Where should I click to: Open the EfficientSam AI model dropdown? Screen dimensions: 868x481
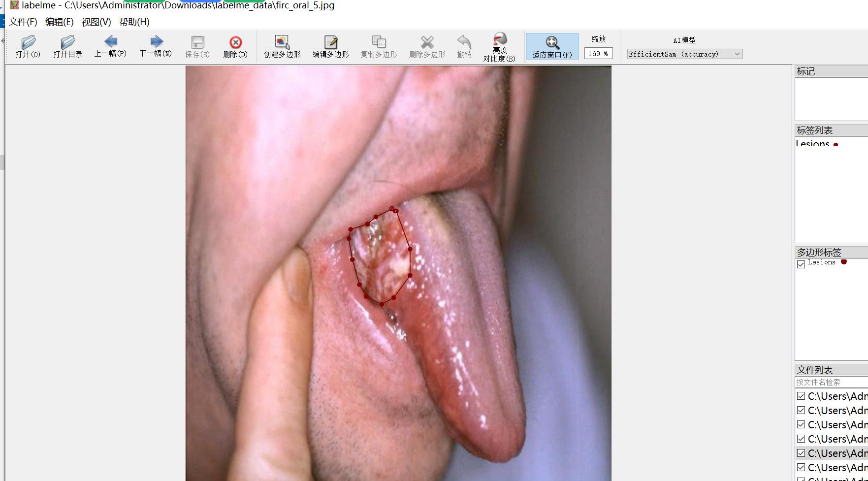pyautogui.click(x=684, y=54)
